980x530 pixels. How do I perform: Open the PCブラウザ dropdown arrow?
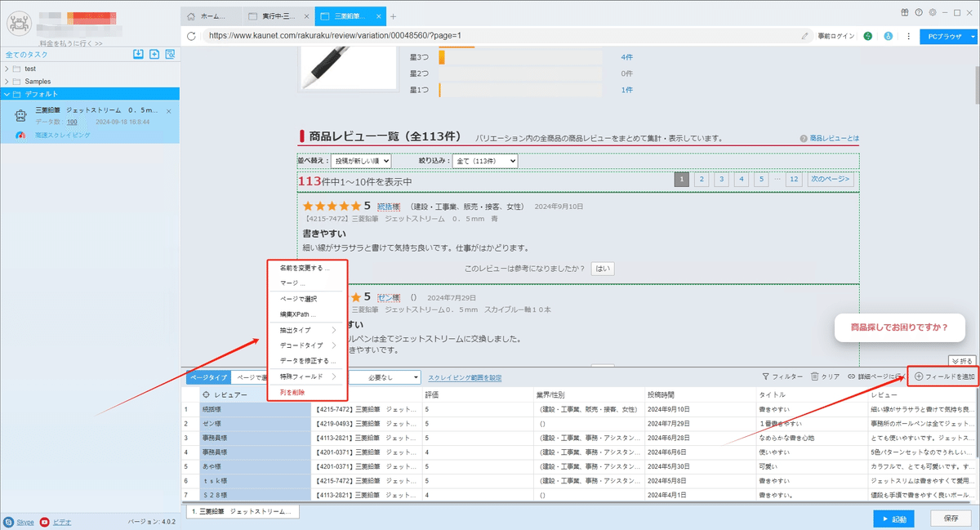[x=973, y=36]
